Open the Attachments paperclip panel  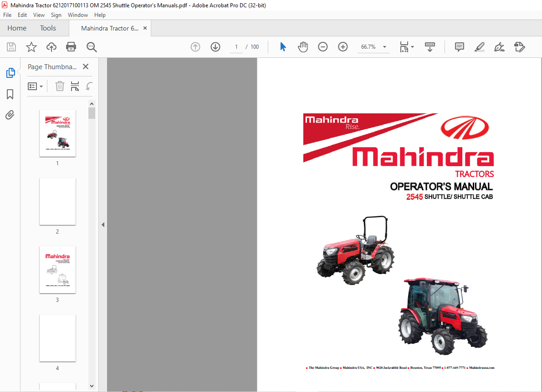click(x=10, y=115)
